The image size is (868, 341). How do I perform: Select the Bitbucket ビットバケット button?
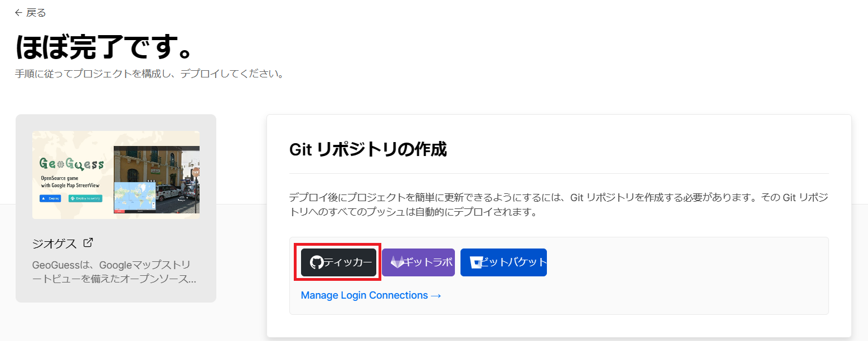(x=503, y=262)
